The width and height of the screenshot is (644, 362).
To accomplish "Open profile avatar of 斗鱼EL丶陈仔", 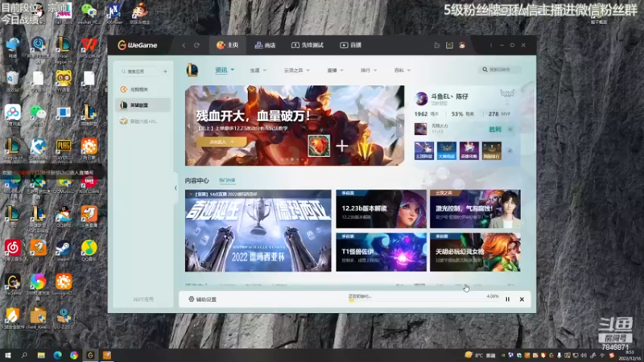I will 421,98.
